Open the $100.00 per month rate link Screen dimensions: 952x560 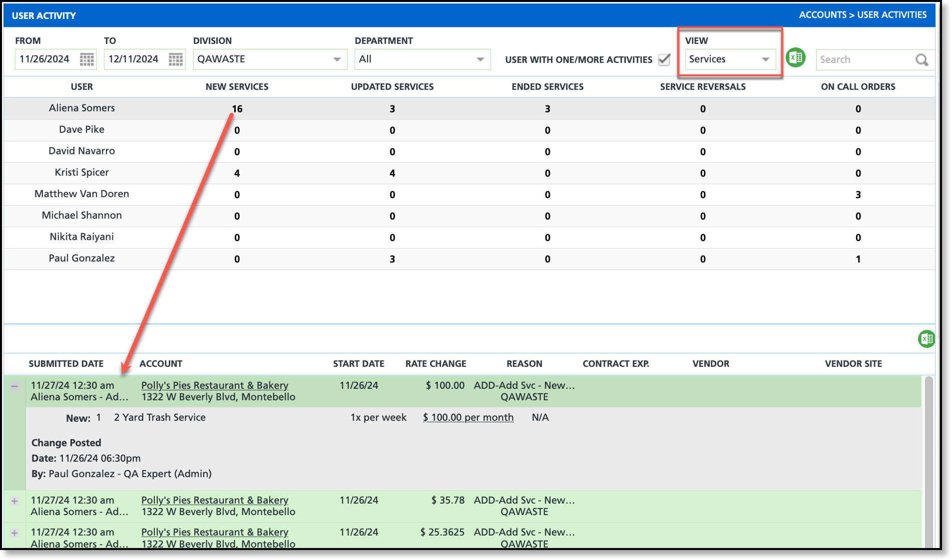click(468, 417)
